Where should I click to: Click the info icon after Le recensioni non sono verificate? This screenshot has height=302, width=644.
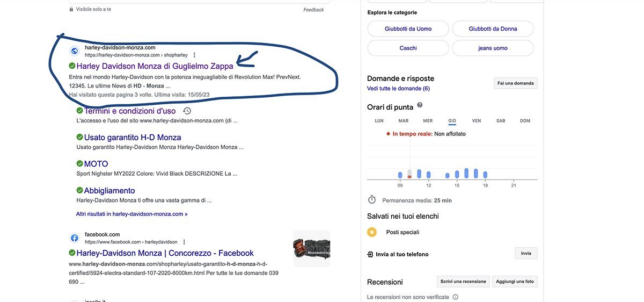pos(455,297)
